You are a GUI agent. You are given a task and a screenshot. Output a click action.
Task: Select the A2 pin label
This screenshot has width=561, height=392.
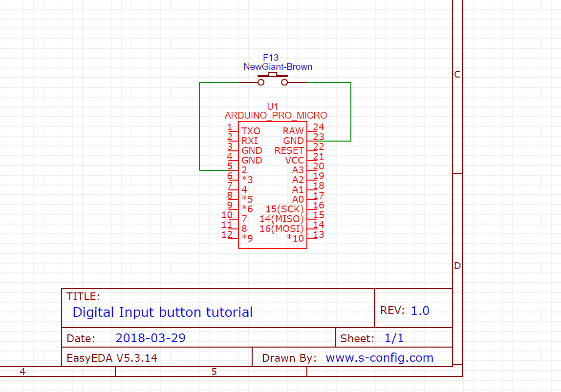pos(298,180)
